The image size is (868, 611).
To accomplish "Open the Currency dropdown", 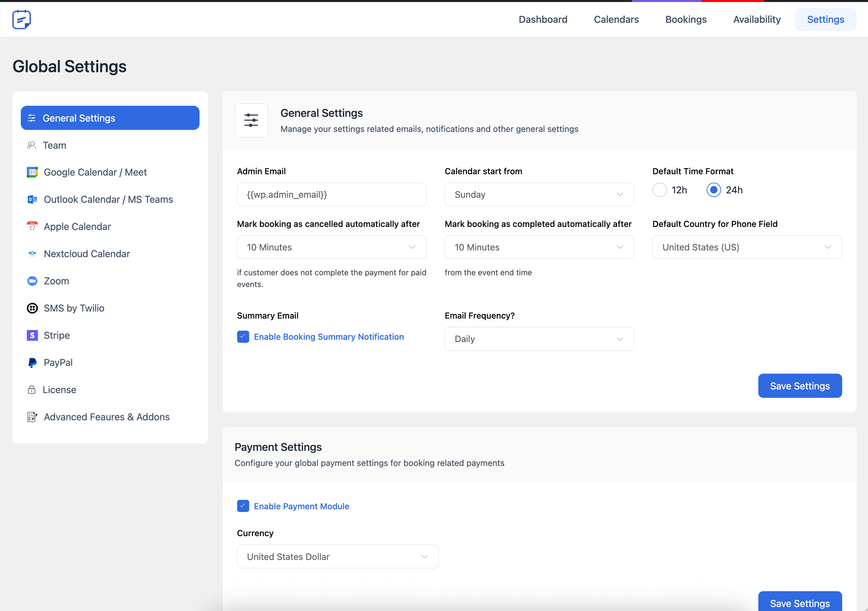I will (337, 557).
